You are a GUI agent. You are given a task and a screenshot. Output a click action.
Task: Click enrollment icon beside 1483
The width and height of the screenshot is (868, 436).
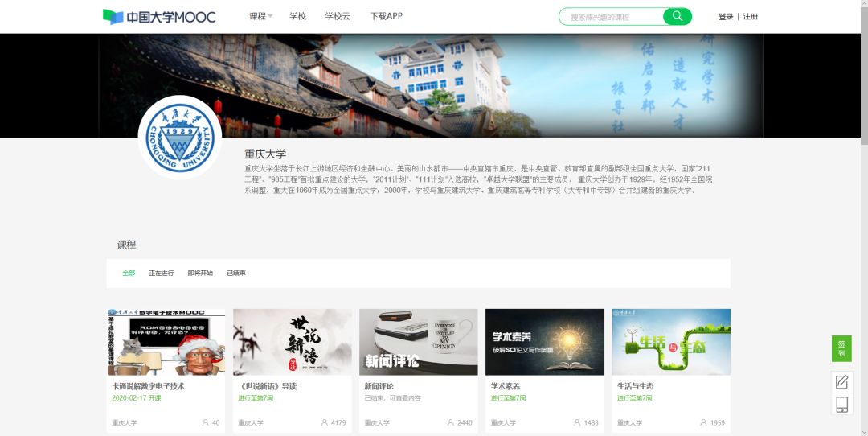click(577, 422)
